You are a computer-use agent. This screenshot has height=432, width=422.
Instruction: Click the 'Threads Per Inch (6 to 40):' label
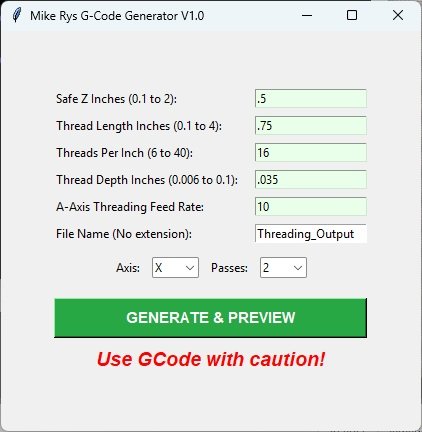click(x=124, y=153)
